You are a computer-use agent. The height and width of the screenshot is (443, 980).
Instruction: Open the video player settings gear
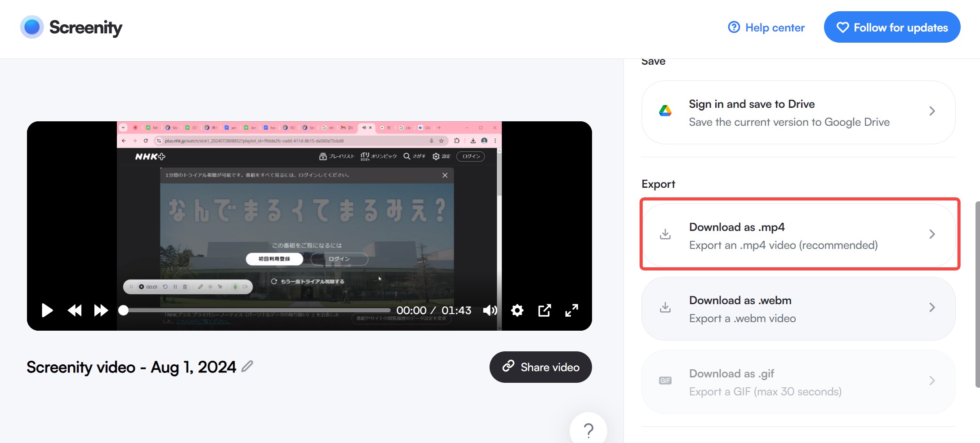pos(517,310)
